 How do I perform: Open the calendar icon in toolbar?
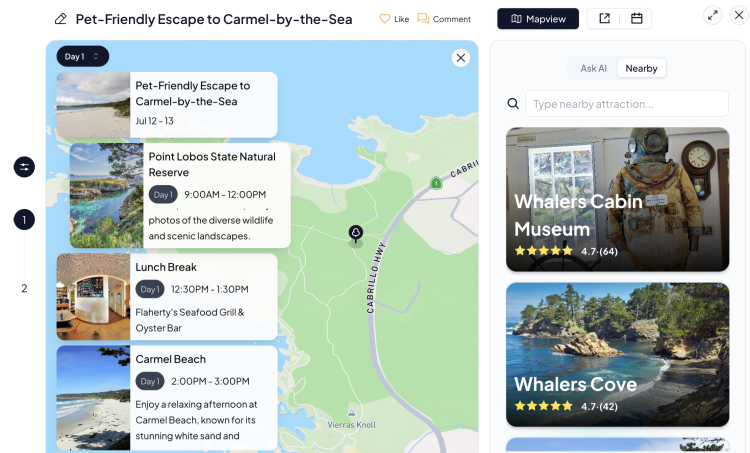click(x=637, y=19)
